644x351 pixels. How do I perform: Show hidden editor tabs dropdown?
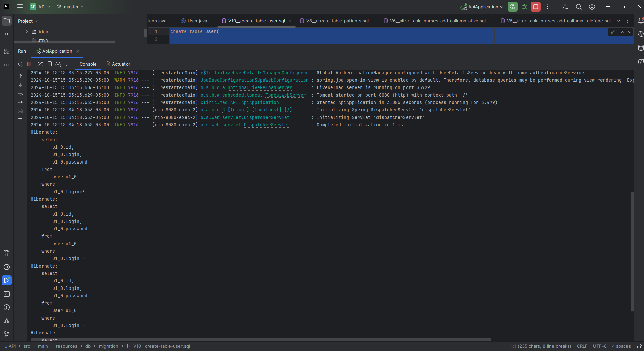coord(619,21)
